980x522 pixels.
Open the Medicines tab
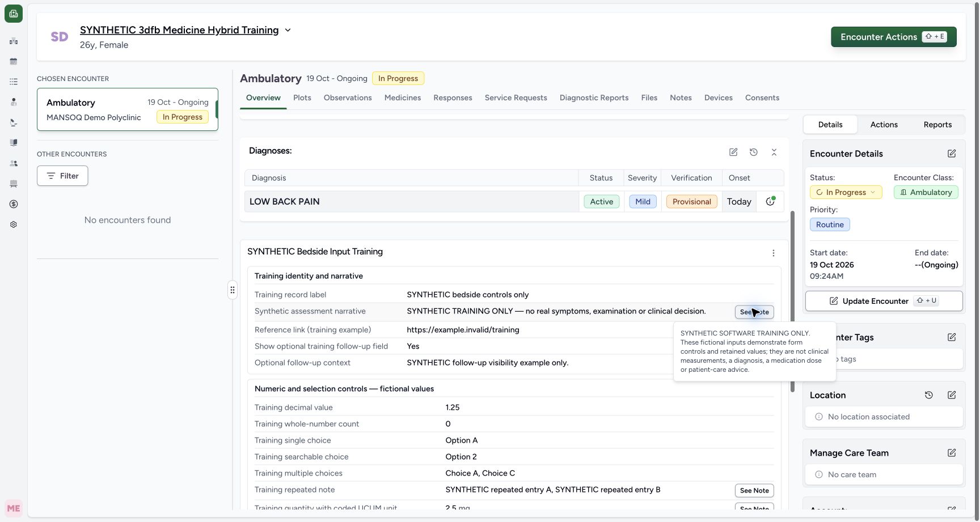403,97
